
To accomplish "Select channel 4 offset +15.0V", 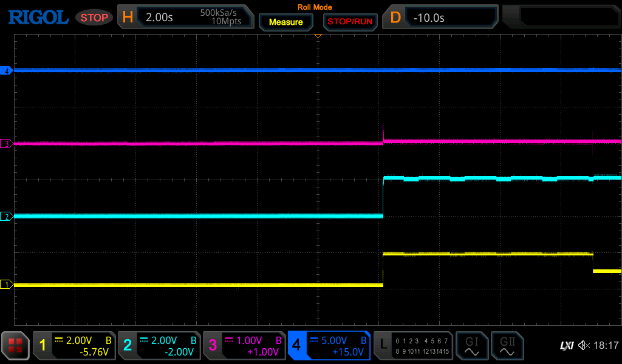I will 348,352.
